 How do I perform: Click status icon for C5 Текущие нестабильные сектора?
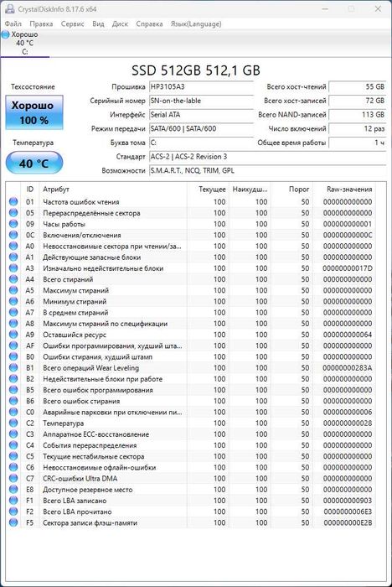pos(13,456)
